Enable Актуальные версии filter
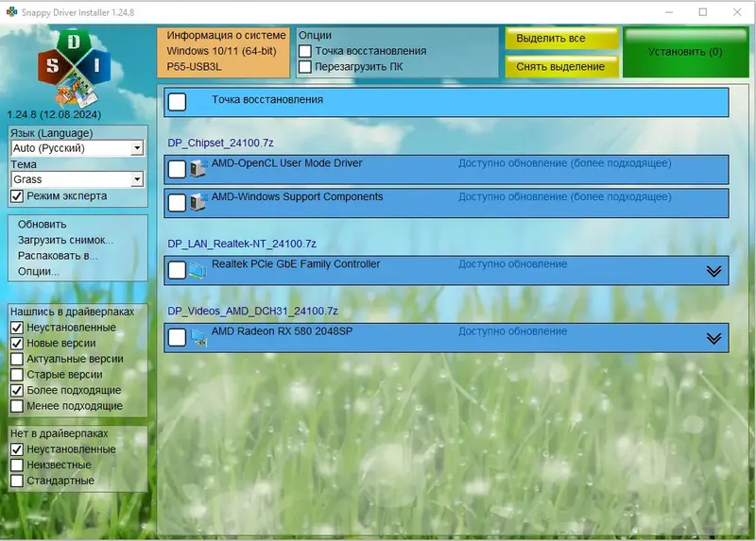This screenshot has width=756, height=541. pos(17,359)
